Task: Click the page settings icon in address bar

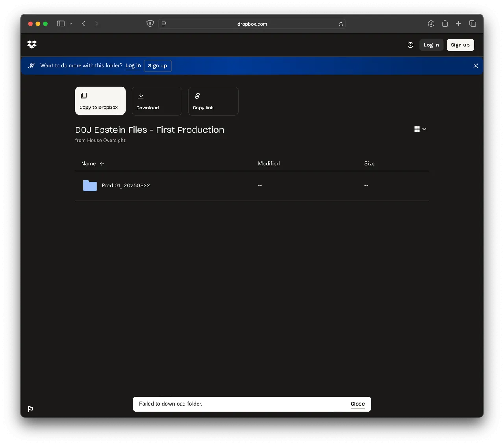Action: [164, 24]
